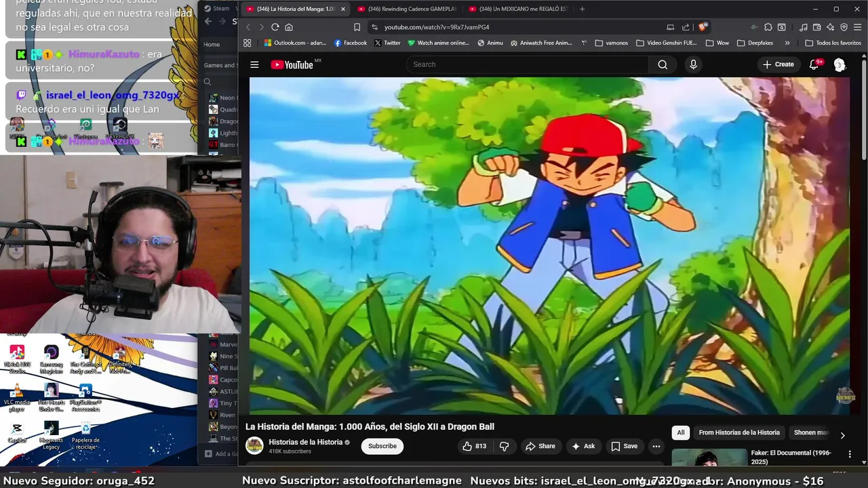Viewport: 868px width, 488px height.
Task: Open the Faker documental video options menu
Action: [850, 453]
